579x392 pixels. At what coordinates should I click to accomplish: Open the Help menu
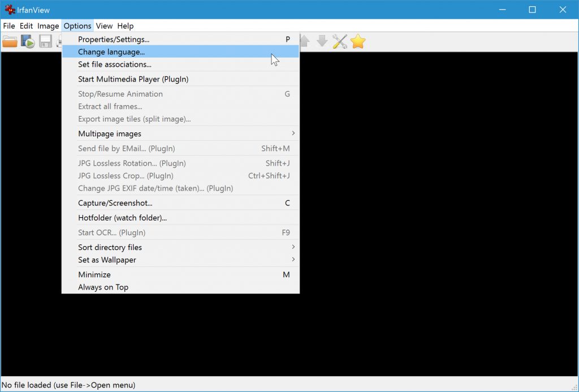(125, 25)
